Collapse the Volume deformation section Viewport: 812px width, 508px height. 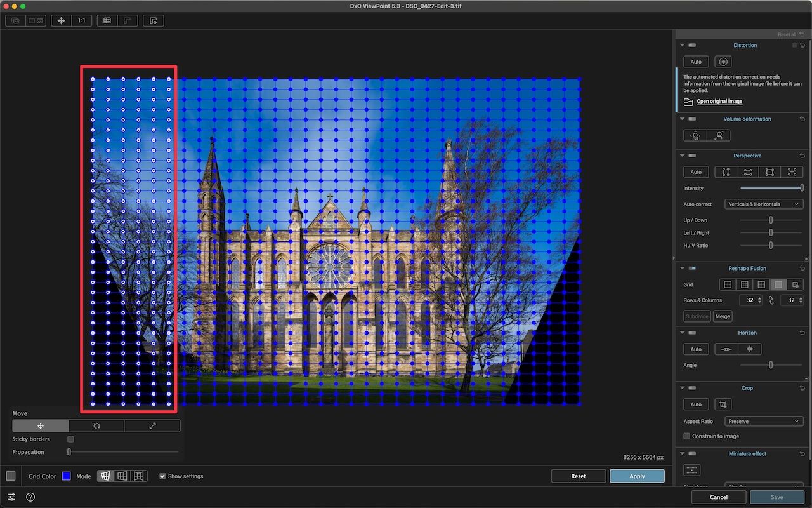[x=683, y=119]
